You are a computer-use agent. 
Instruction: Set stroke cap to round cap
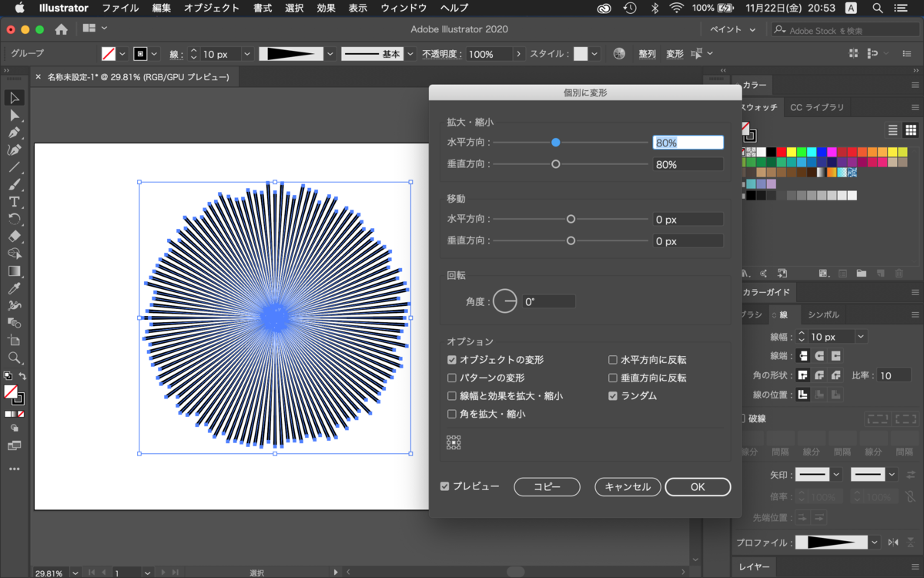click(x=820, y=355)
